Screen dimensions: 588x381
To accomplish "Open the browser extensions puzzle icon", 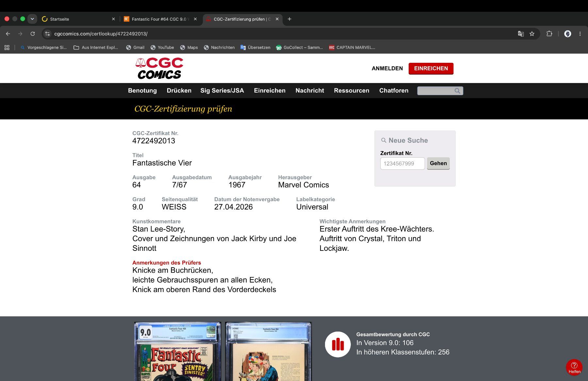I will pos(549,34).
